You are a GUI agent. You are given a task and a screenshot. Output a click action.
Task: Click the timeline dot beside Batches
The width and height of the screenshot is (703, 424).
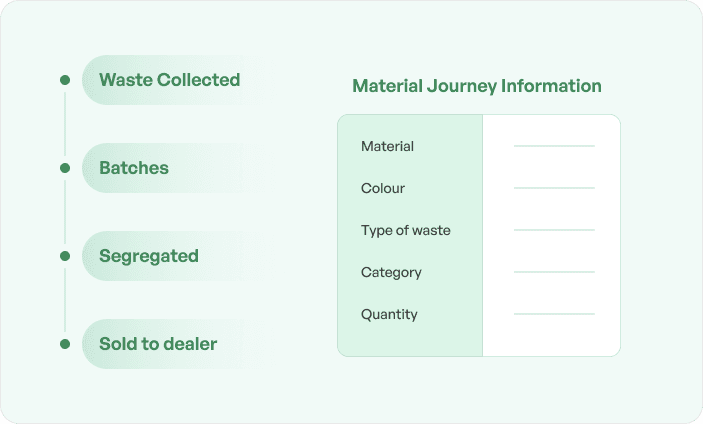(65, 168)
